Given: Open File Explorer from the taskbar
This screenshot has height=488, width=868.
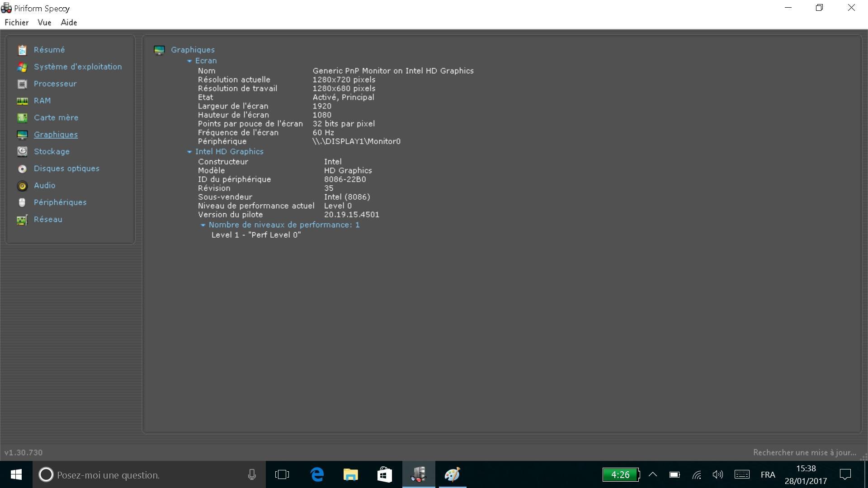Looking at the screenshot, I should pos(351,474).
